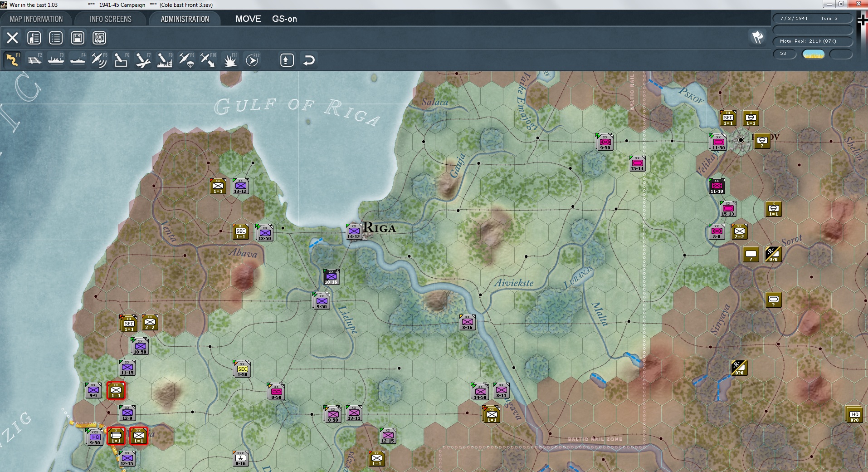
Task: Open the Administration tab
Action: (185, 19)
